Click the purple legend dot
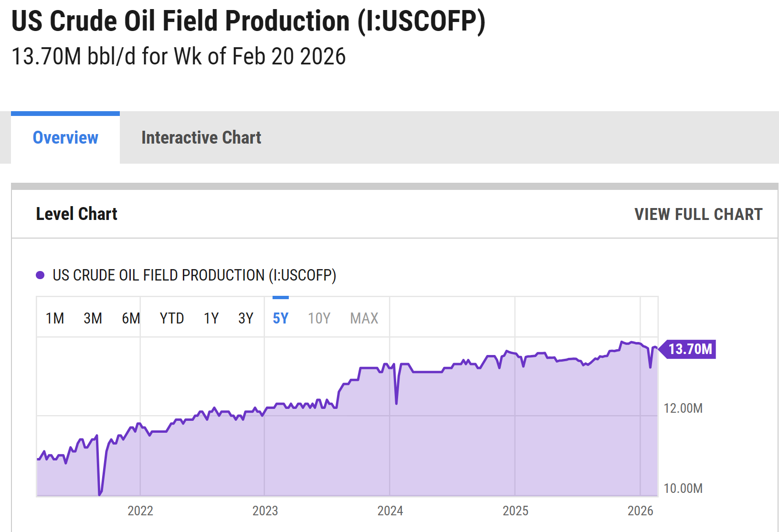This screenshot has height=532, width=779. point(41,275)
